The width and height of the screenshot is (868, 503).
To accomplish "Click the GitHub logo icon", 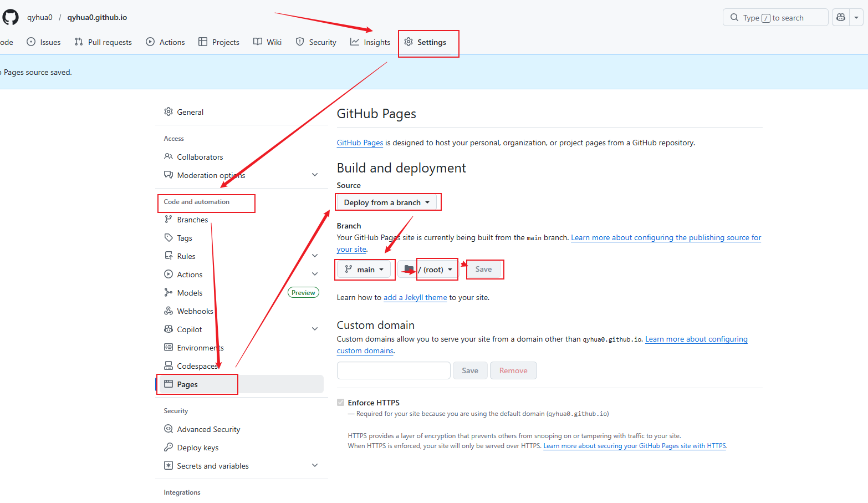I will click(x=11, y=17).
